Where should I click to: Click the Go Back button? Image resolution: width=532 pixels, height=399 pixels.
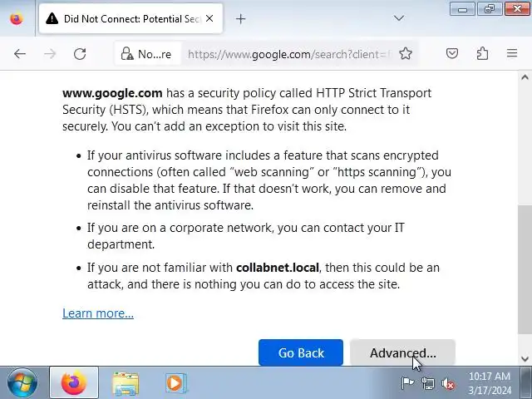point(301,353)
